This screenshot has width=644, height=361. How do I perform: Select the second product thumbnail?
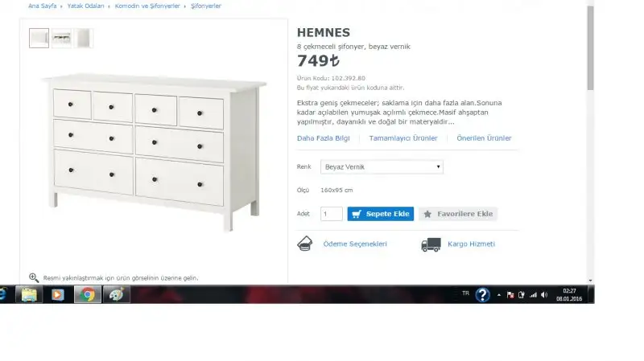point(62,38)
